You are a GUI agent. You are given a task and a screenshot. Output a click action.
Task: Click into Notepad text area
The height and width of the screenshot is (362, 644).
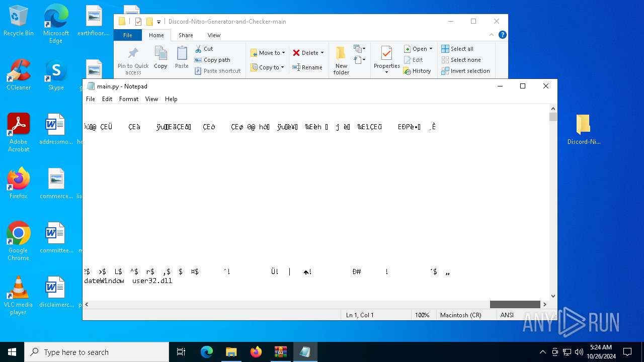pos(316,202)
